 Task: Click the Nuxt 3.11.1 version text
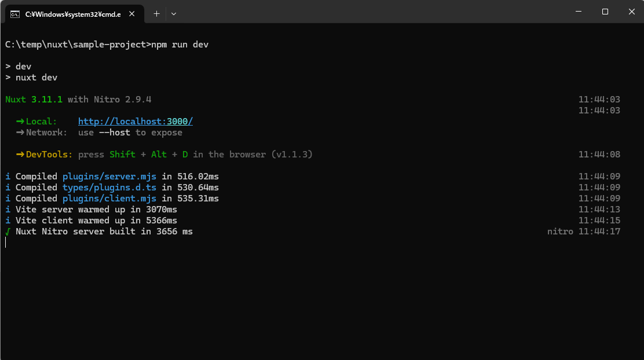click(x=34, y=100)
